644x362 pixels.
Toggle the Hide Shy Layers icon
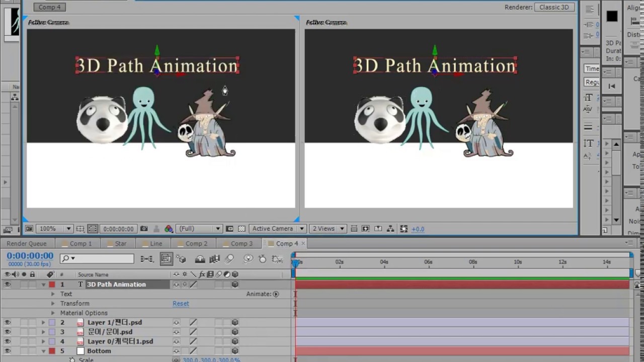200,259
